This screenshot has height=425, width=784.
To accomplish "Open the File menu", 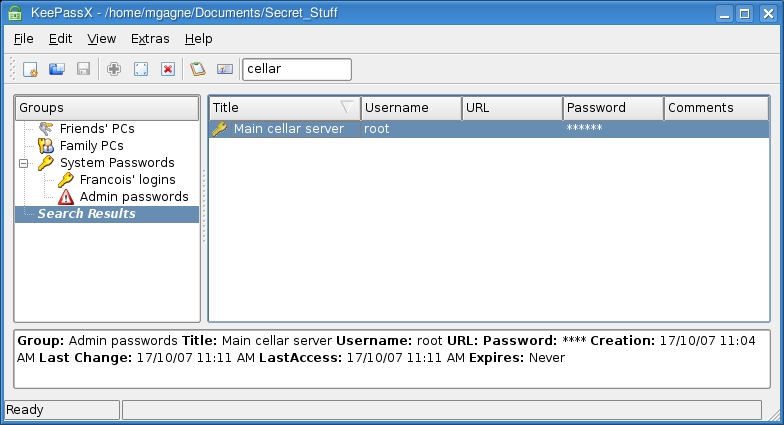I will [x=24, y=38].
